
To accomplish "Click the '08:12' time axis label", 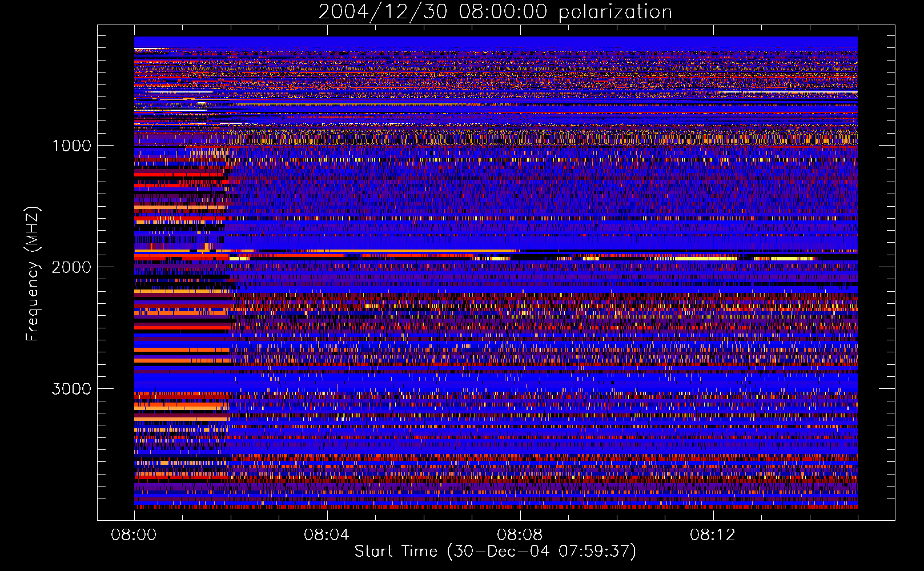I will pyautogui.click(x=712, y=535).
